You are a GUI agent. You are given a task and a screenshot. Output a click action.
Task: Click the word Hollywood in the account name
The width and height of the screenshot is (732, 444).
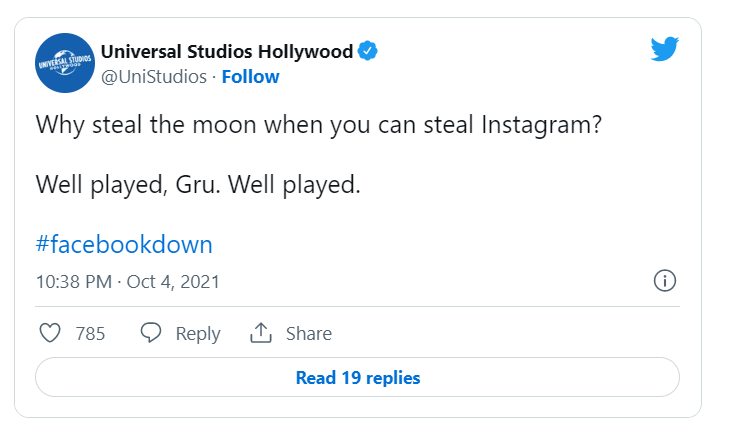305,51
